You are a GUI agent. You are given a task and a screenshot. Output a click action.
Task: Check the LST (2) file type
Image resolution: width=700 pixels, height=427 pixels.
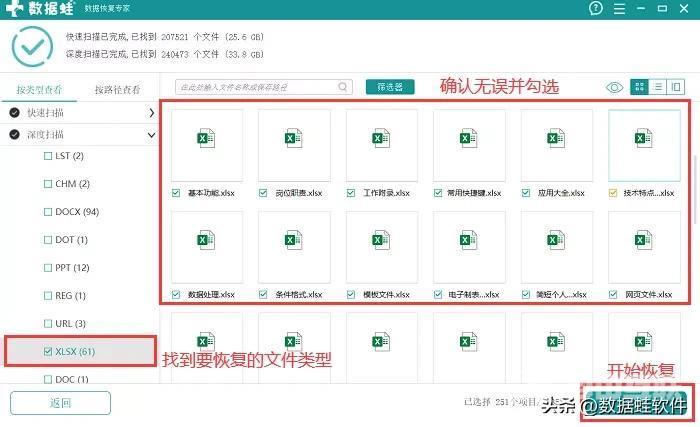pos(48,156)
